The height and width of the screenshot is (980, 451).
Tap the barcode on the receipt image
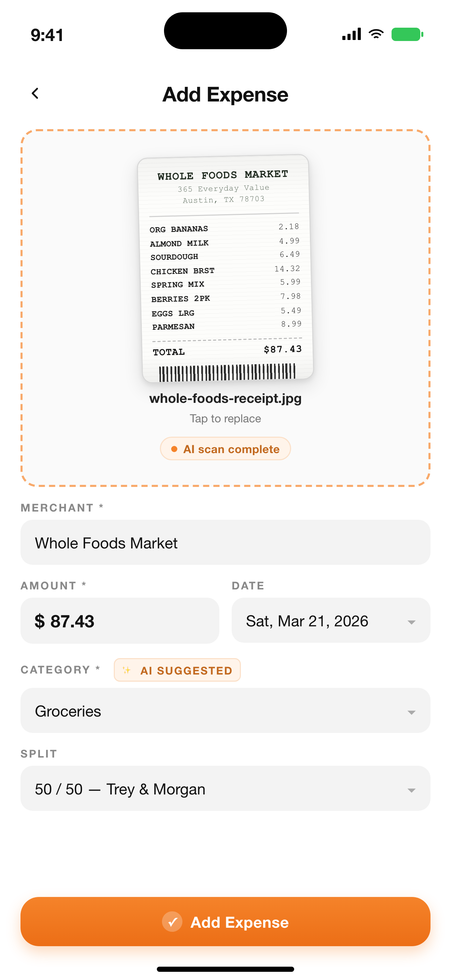point(227,372)
